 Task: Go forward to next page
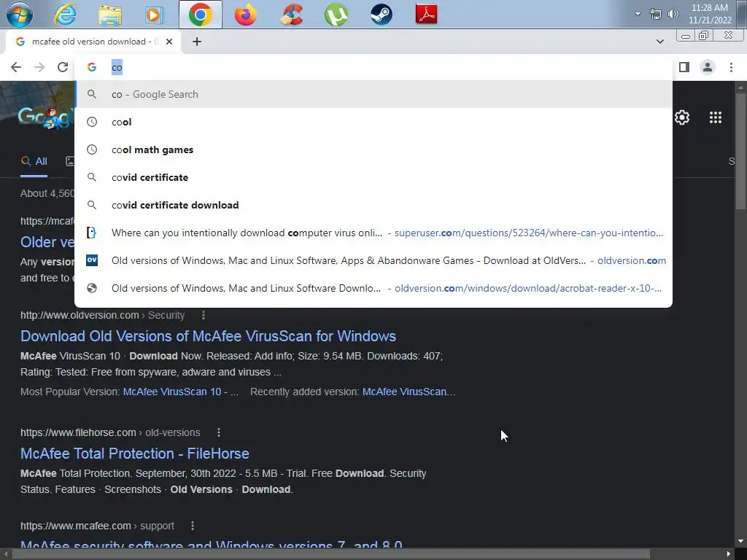tap(39, 67)
